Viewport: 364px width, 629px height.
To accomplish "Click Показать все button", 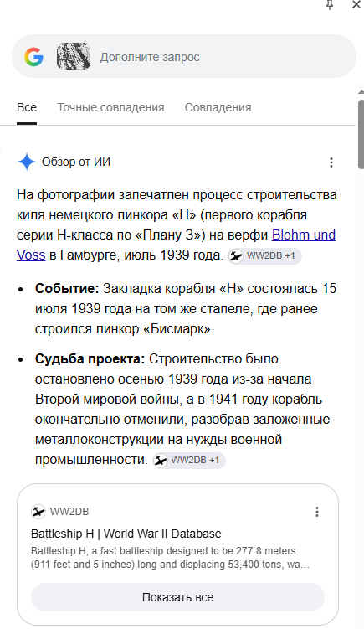I will tap(177, 597).
